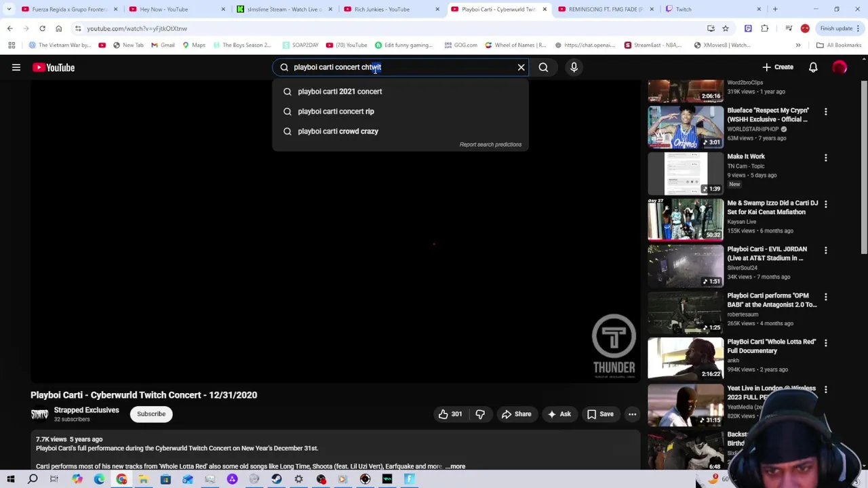Close the Playboi Carti Cyberwurld tab
This screenshot has height=488, width=868.
pyautogui.click(x=544, y=9)
